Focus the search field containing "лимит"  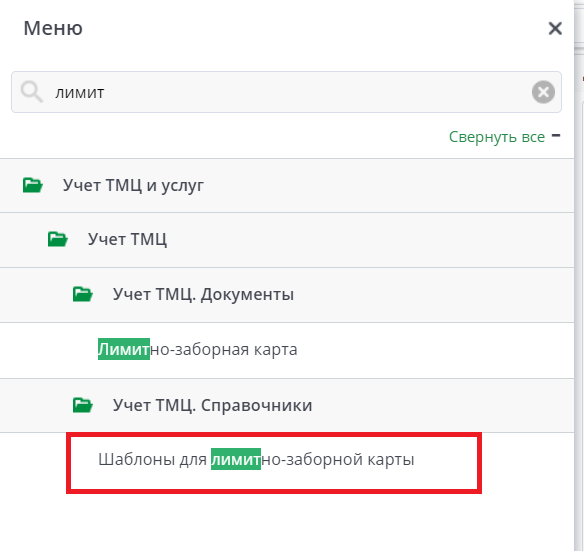pyautogui.click(x=286, y=92)
